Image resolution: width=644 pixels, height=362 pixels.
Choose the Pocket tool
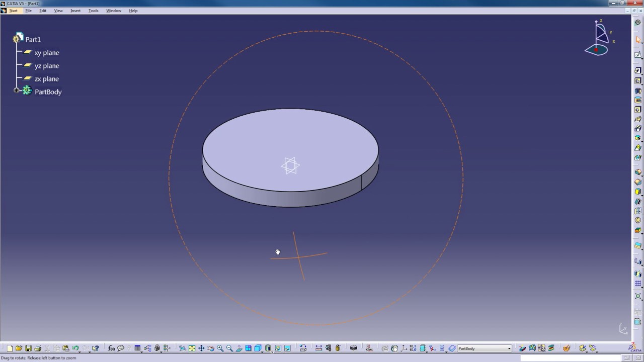(x=637, y=81)
